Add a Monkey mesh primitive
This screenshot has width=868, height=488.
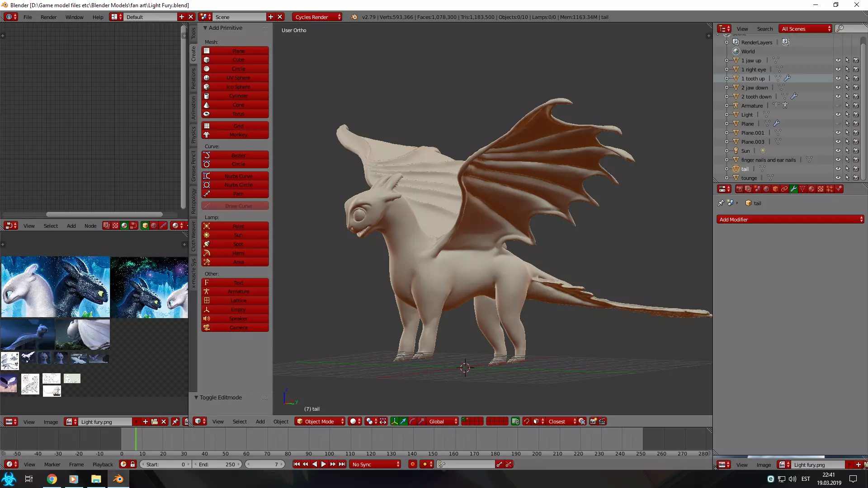[235, 135]
